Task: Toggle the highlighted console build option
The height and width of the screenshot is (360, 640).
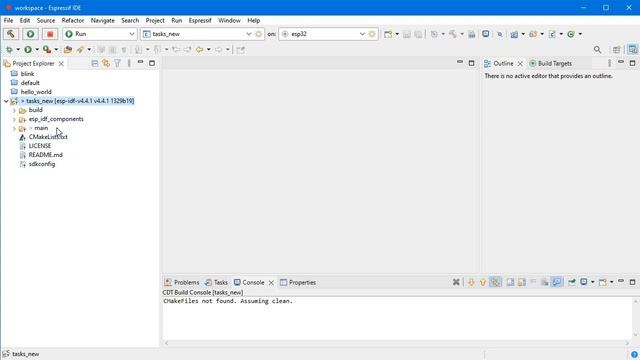Action: [x=495, y=282]
